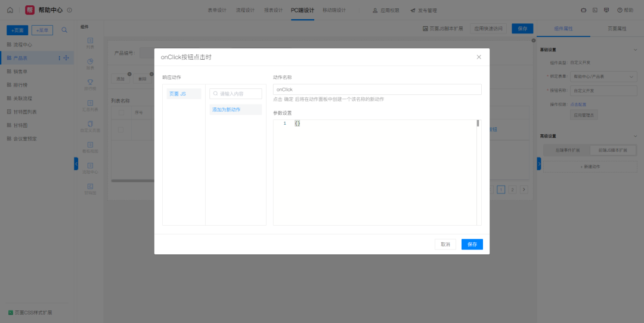Image resolution: width=644 pixels, height=323 pixels.
Task: Open the 报表设计 tab
Action: (273, 10)
